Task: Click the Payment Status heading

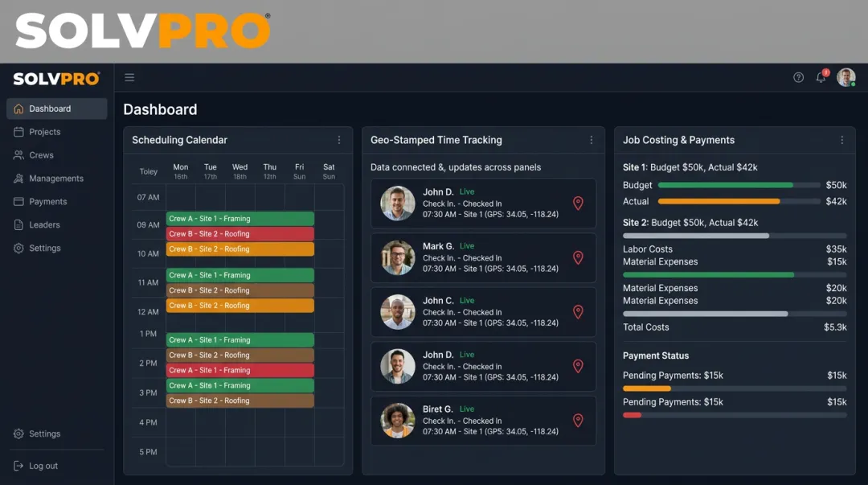Action: pos(656,356)
